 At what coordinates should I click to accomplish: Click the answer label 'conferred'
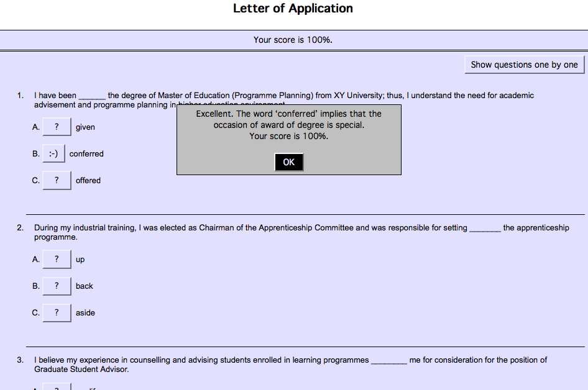[86, 154]
